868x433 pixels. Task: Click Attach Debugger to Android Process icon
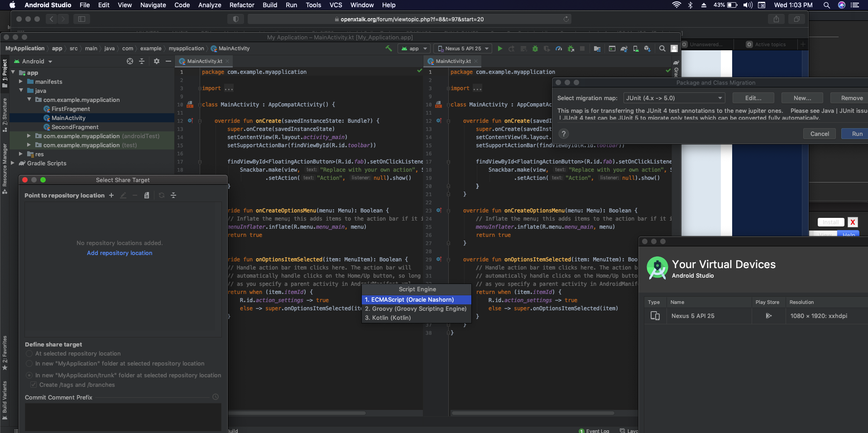(x=571, y=48)
